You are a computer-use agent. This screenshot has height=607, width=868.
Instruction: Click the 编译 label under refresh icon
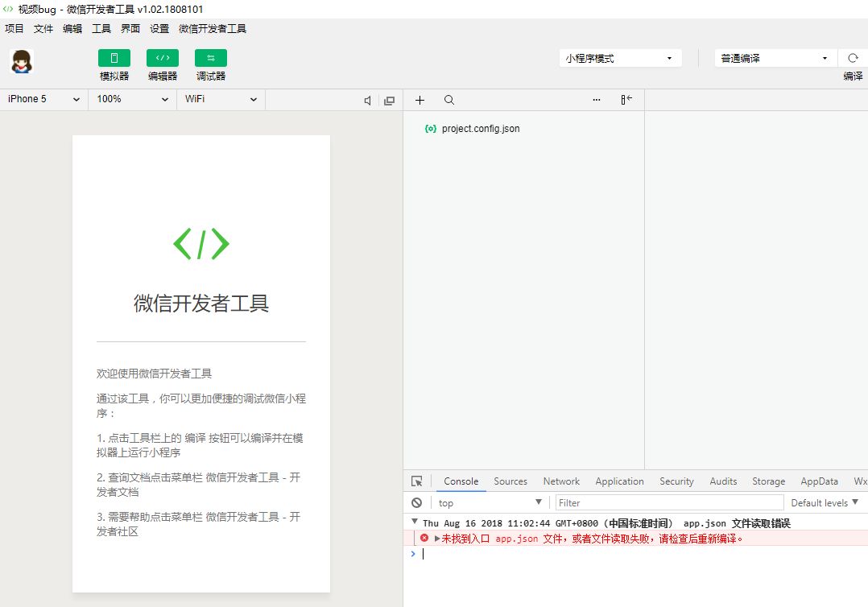[x=853, y=76]
